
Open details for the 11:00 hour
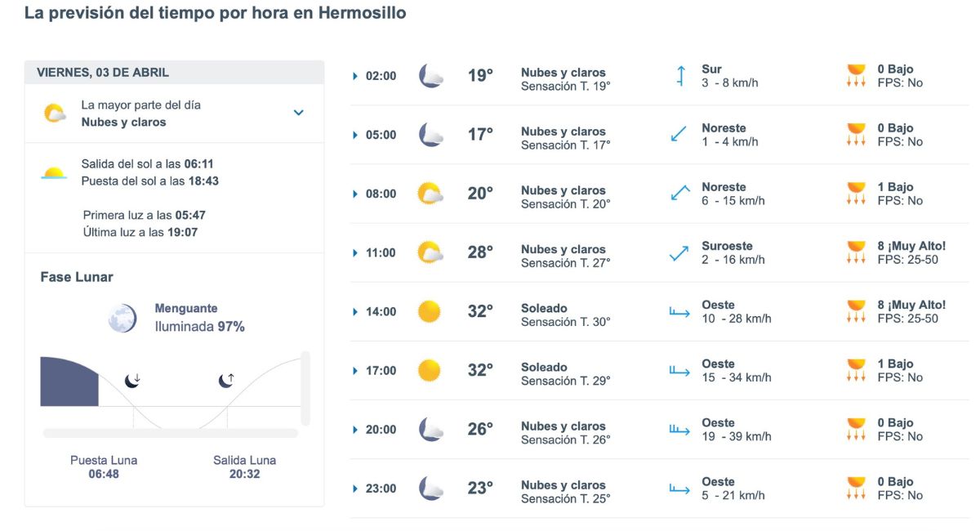354,252
